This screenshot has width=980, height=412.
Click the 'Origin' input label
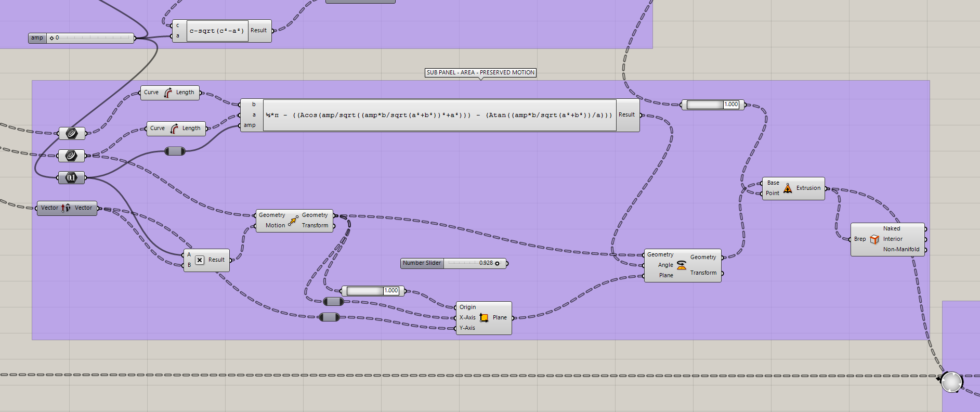(x=467, y=307)
